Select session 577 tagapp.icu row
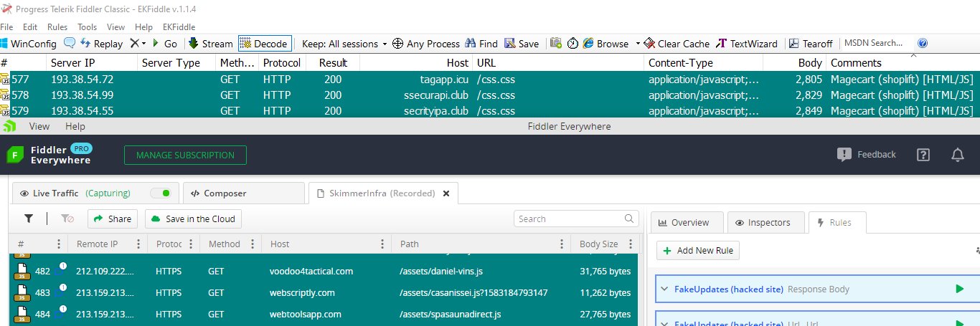The height and width of the screenshot is (326, 980). 490,79
